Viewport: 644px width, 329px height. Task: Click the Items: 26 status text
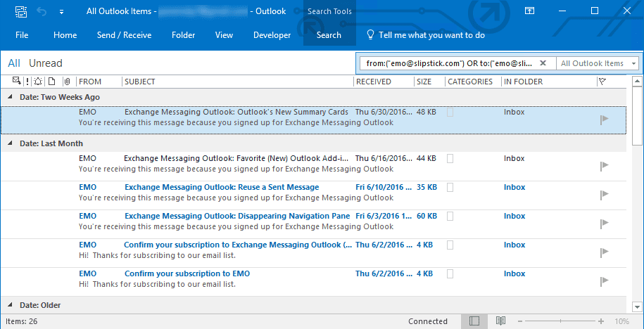click(21, 321)
